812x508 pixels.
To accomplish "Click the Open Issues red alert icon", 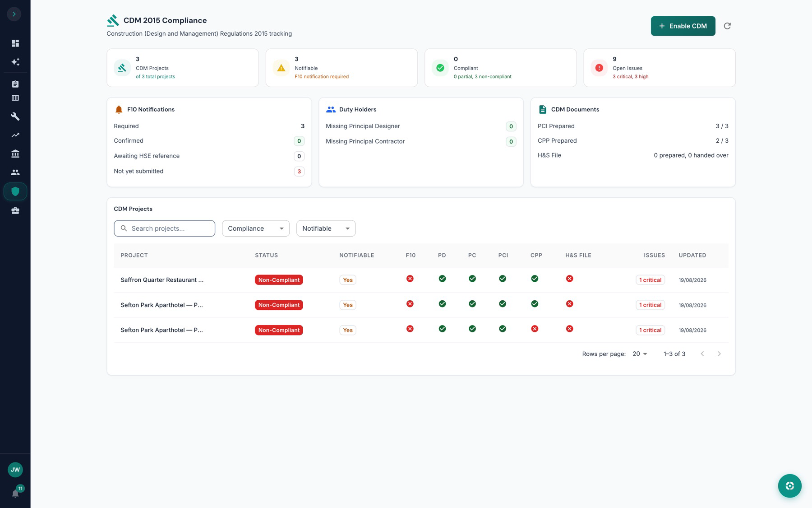I will [x=599, y=68].
